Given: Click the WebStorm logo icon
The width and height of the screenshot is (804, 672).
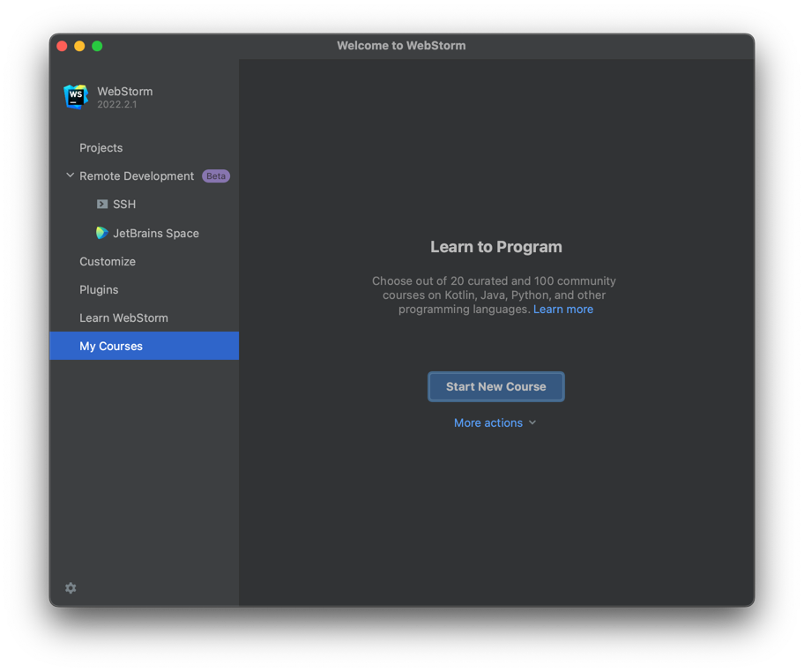Looking at the screenshot, I should (x=76, y=96).
